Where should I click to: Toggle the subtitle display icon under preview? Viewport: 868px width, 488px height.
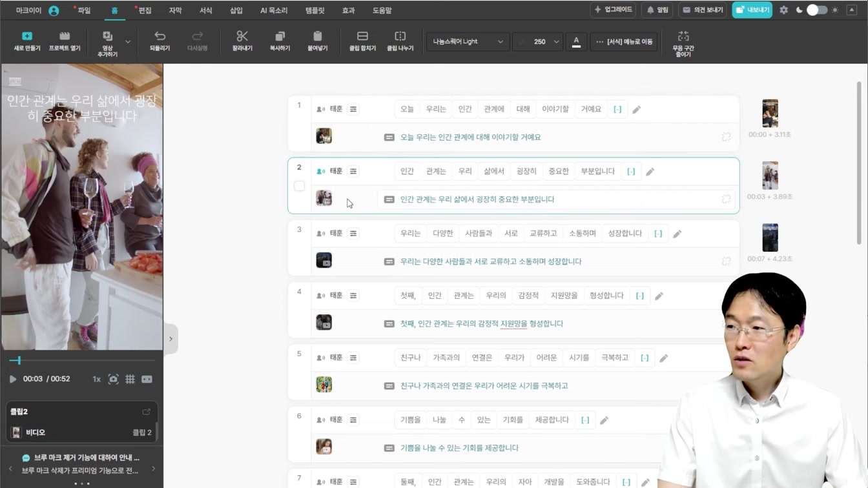[147, 379]
